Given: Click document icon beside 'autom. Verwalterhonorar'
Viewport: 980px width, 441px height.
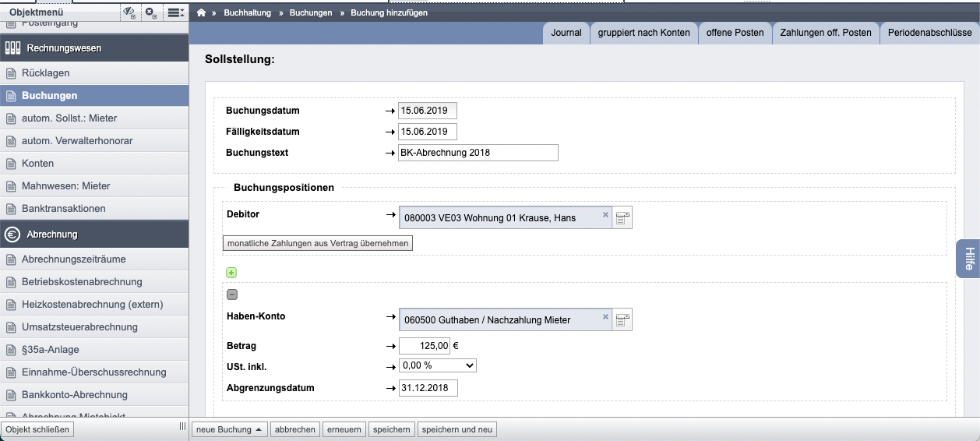Looking at the screenshot, I should coord(11,141).
